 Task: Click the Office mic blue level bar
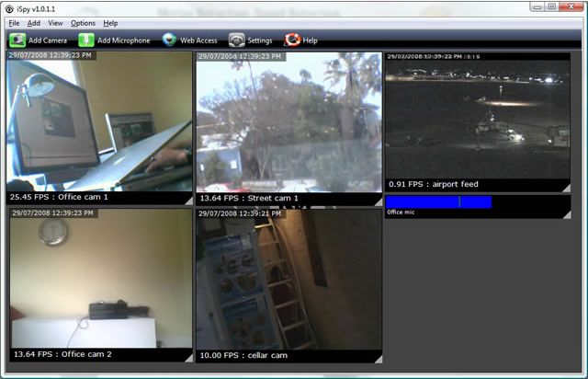pos(438,201)
